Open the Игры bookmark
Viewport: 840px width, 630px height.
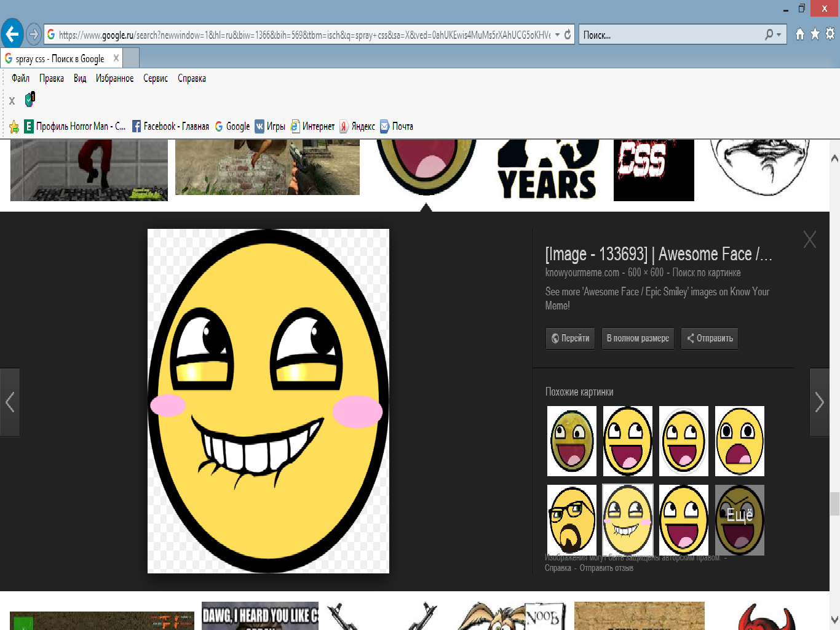pyautogui.click(x=270, y=126)
